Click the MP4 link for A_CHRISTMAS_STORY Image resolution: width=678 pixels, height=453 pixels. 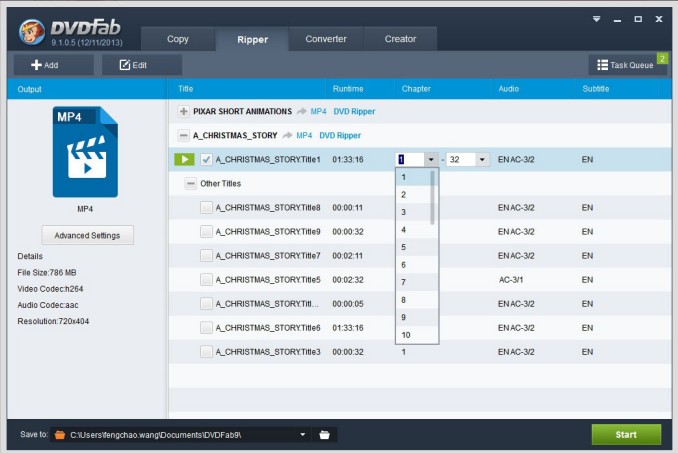[x=304, y=136]
